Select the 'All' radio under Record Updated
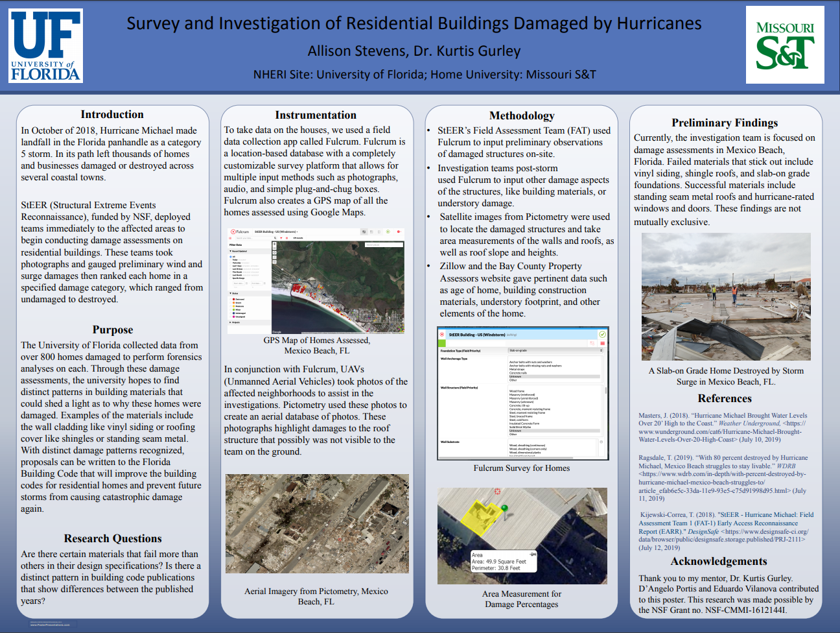840x633 pixels. (231, 257)
